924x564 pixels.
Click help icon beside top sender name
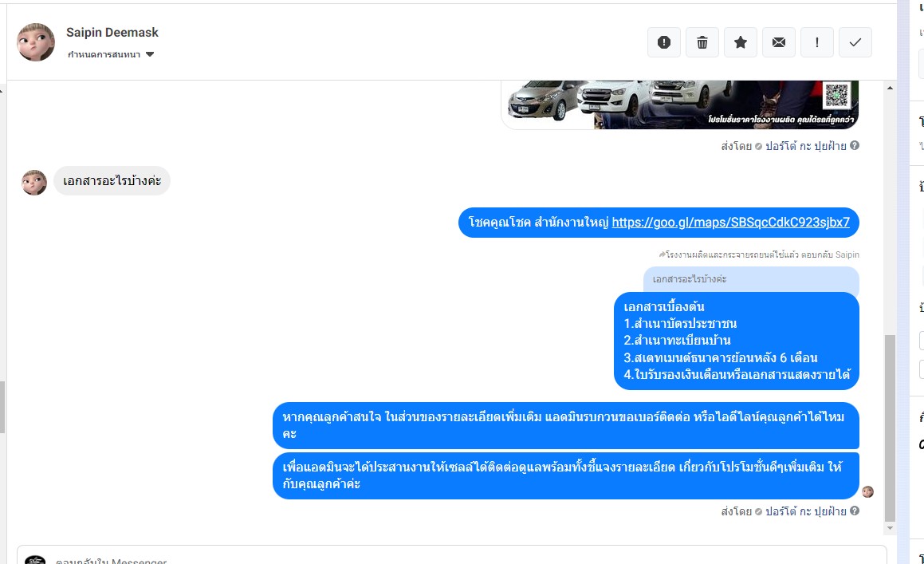click(855, 145)
